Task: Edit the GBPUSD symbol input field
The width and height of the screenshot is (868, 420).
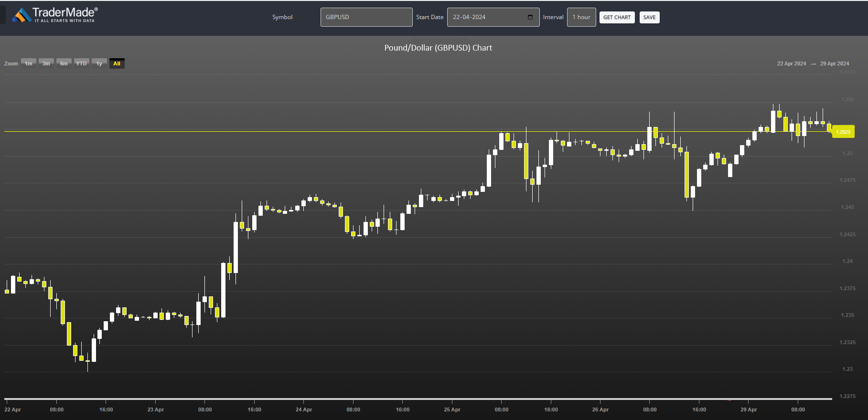Action: (366, 17)
